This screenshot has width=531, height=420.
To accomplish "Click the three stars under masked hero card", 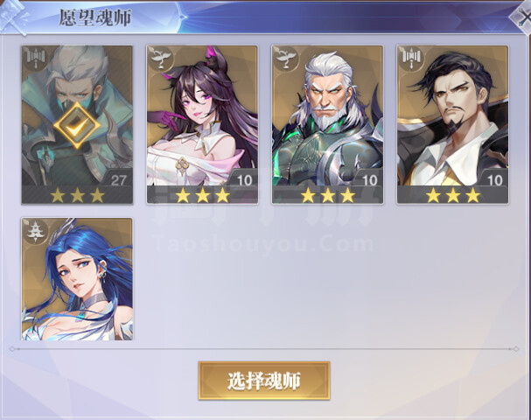I will point(77,195).
